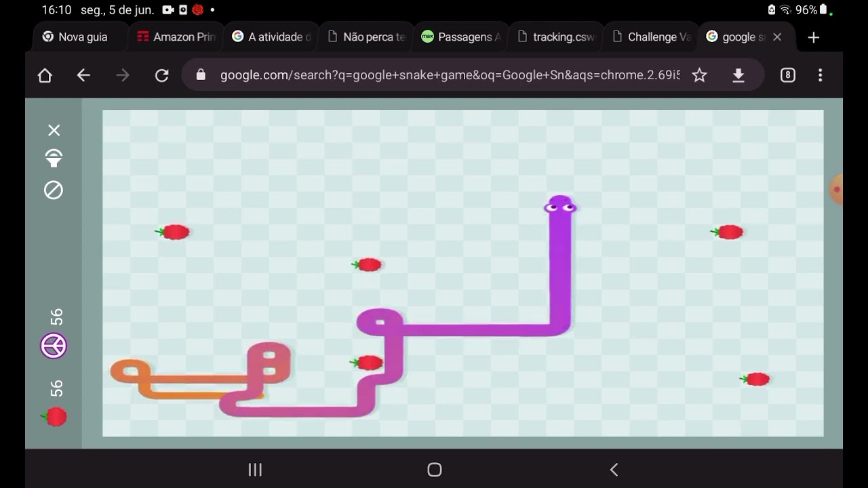This screenshot has width=868, height=488.
Task: Switch to Não perca te tab
Action: tap(366, 37)
